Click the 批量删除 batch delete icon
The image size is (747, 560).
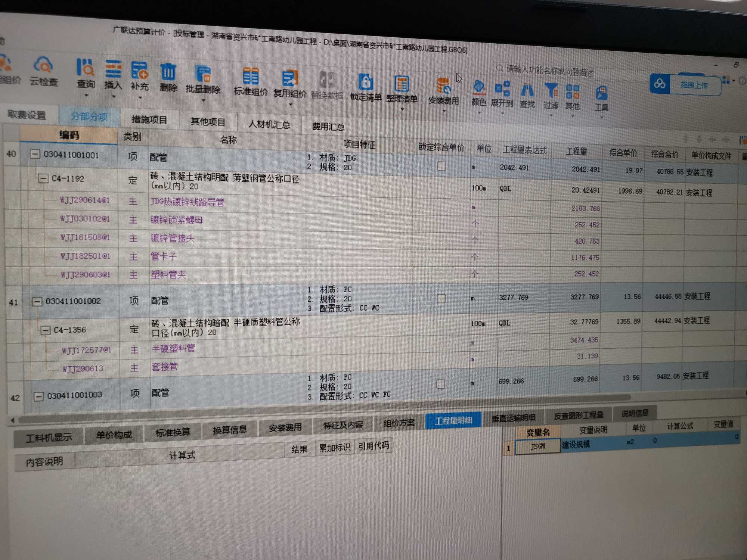203,74
